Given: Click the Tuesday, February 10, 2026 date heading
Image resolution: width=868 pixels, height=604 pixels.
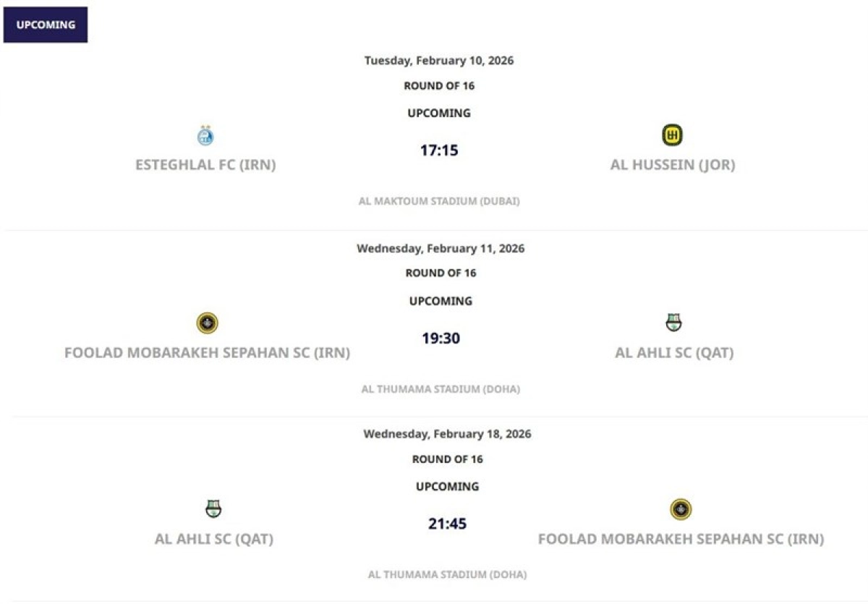Looking at the screenshot, I should tap(439, 60).
